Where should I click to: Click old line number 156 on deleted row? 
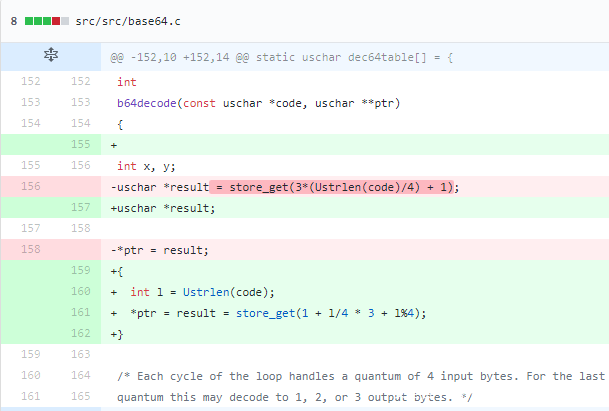pyautogui.click(x=27, y=187)
